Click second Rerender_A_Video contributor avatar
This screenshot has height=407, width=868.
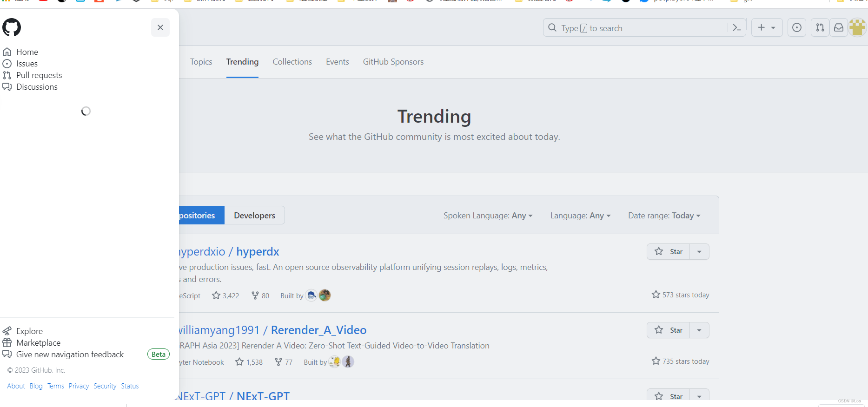(348, 362)
